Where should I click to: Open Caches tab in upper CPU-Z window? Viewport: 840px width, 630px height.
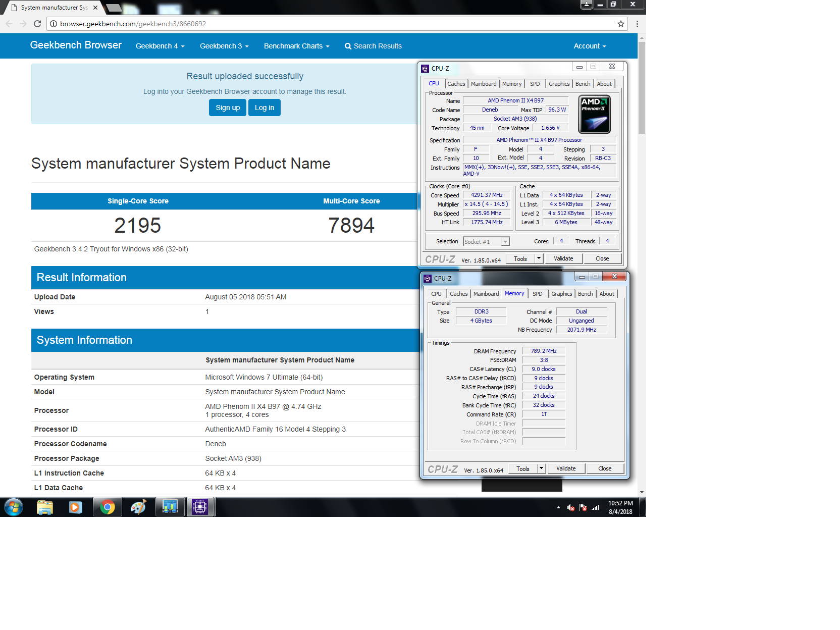[x=456, y=84]
